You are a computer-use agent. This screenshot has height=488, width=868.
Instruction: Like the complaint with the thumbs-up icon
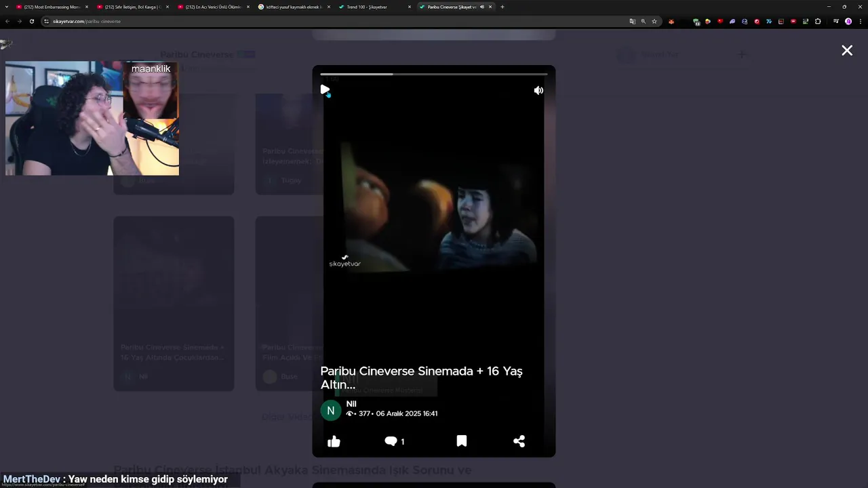pos(334,441)
